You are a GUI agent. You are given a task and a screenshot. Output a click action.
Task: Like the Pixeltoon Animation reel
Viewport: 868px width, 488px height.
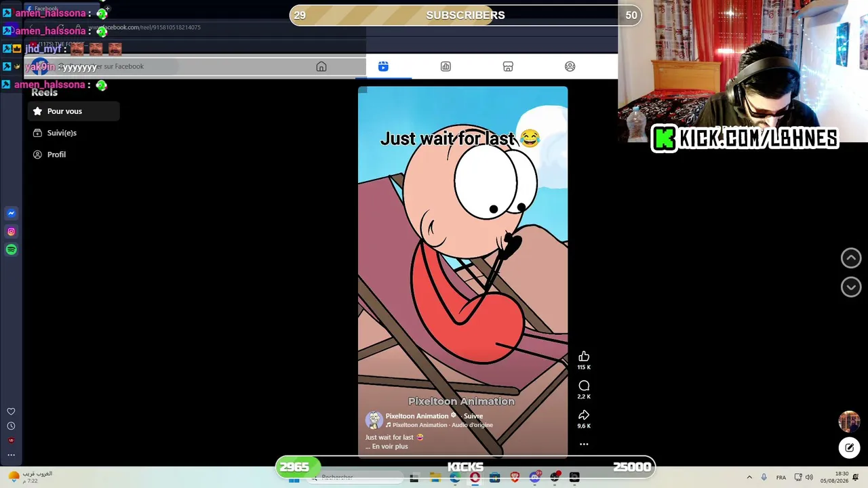584,357
